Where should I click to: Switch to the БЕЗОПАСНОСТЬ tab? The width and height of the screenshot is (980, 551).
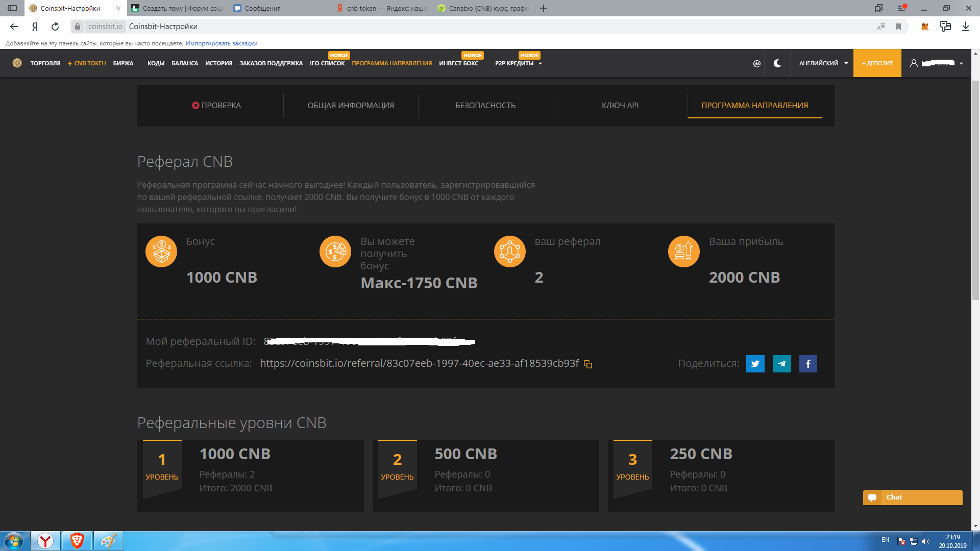tap(485, 106)
